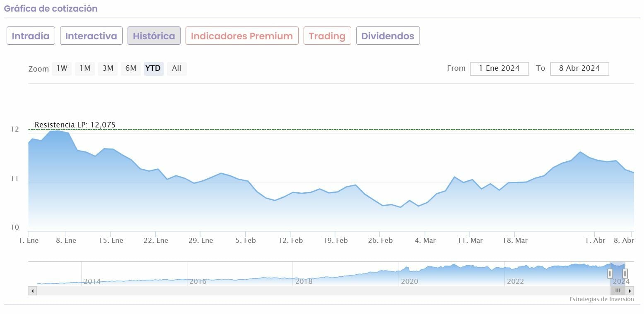Open the Interactiva chart tab
This screenshot has width=644, height=314.
click(x=91, y=36)
